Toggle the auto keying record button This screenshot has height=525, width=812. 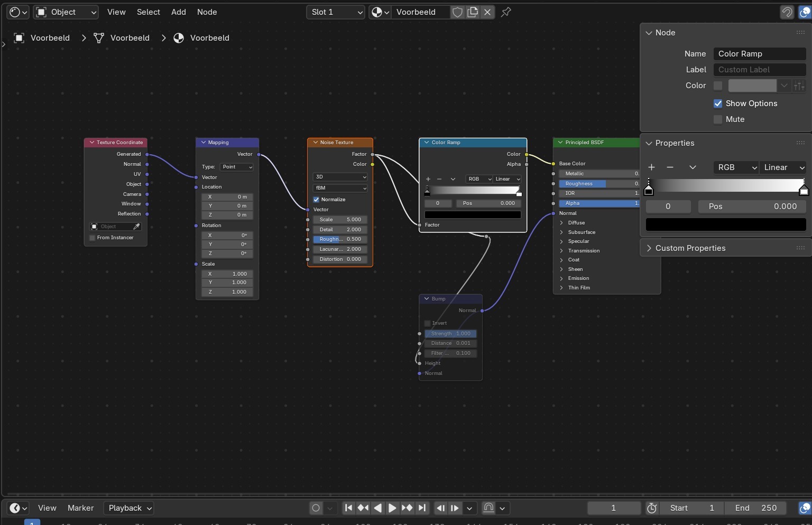(x=316, y=508)
